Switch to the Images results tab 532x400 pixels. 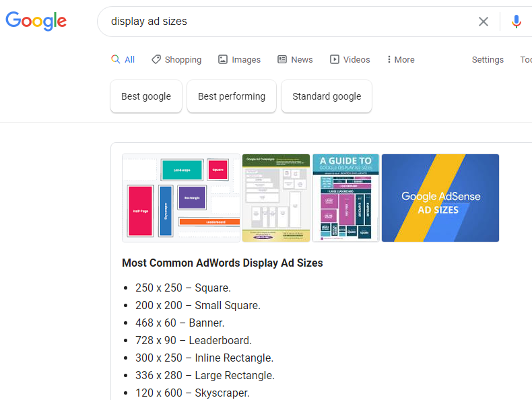[246, 59]
